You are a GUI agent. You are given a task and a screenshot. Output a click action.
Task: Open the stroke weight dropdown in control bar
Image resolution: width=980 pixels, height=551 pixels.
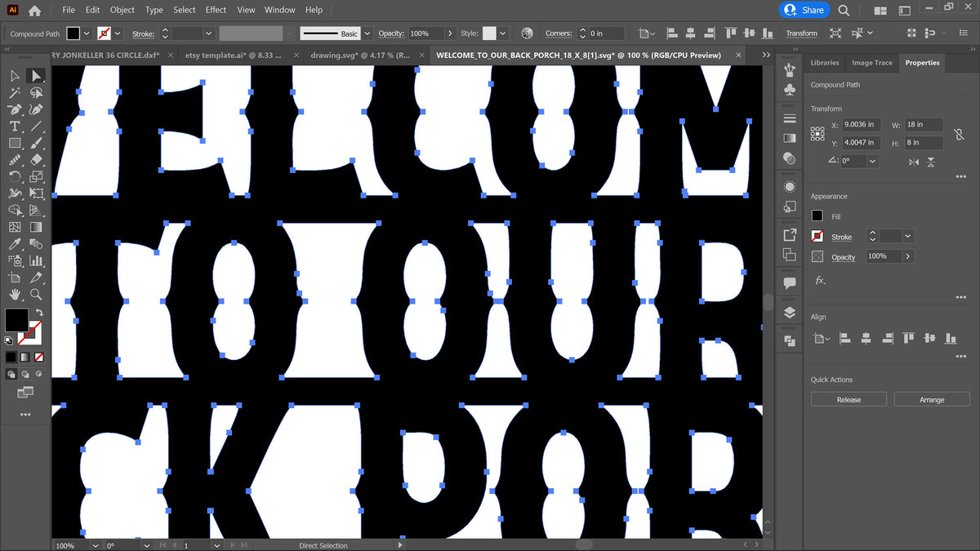(208, 33)
